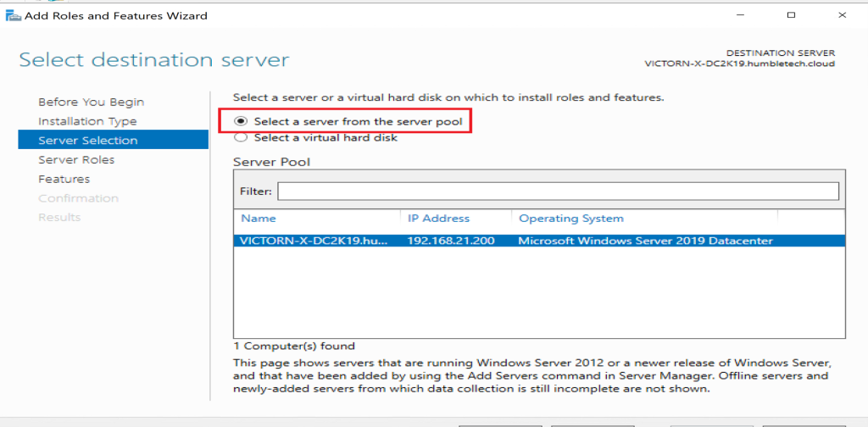The width and height of the screenshot is (868, 427).
Task: Close the Add Roles and Features Wizard
Action: (x=842, y=15)
